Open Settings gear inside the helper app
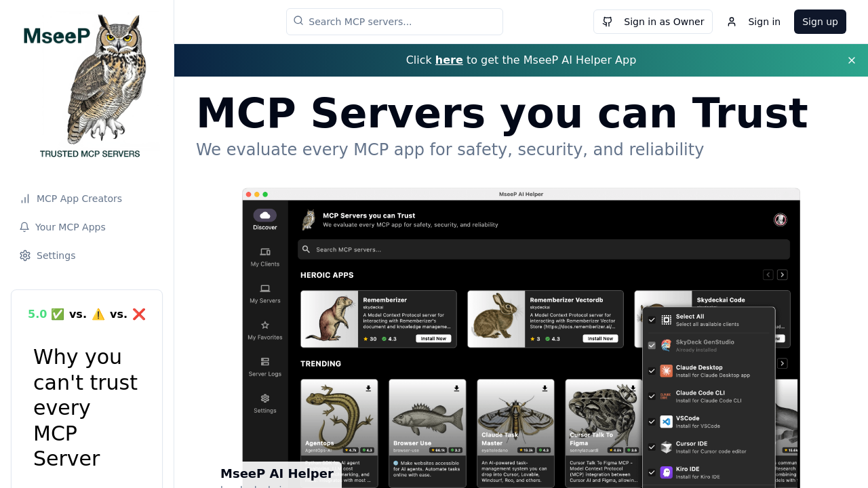Viewport: 868px width, 488px height. coord(264,404)
